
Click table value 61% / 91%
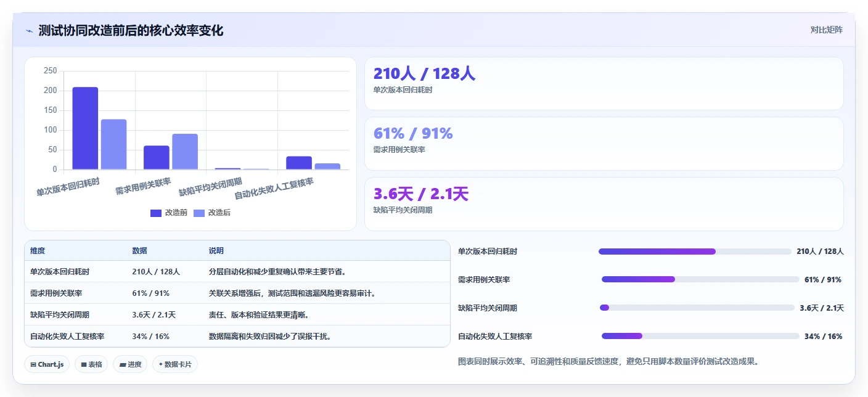(x=150, y=293)
